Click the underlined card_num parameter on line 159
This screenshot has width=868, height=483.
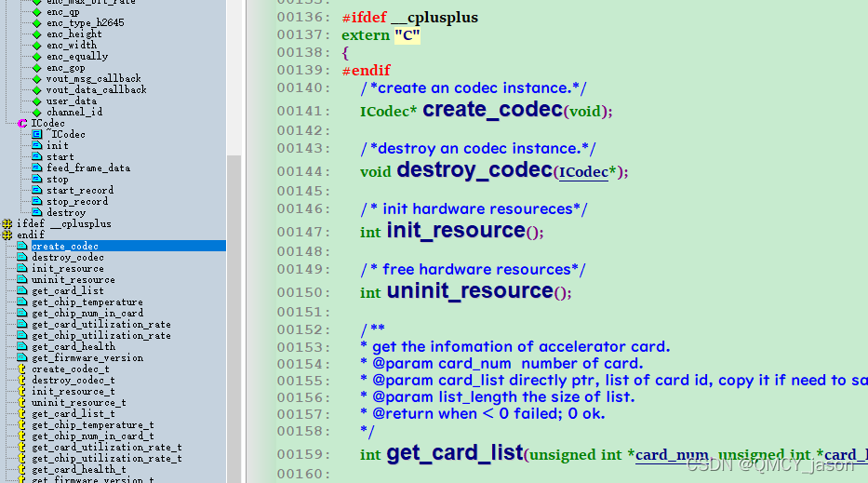[672, 455]
